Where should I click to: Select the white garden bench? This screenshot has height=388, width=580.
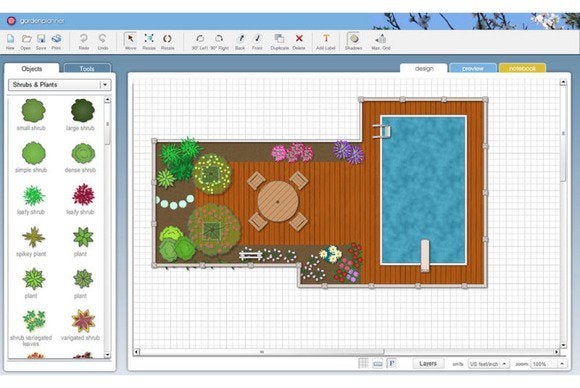pyautogui.click(x=250, y=255)
